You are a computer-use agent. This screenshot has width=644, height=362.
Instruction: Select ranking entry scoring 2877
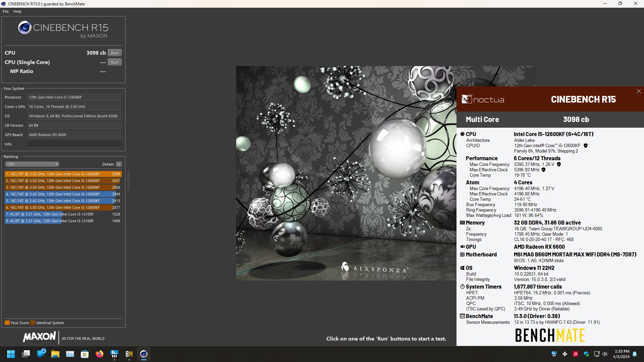[x=63, y=207]
